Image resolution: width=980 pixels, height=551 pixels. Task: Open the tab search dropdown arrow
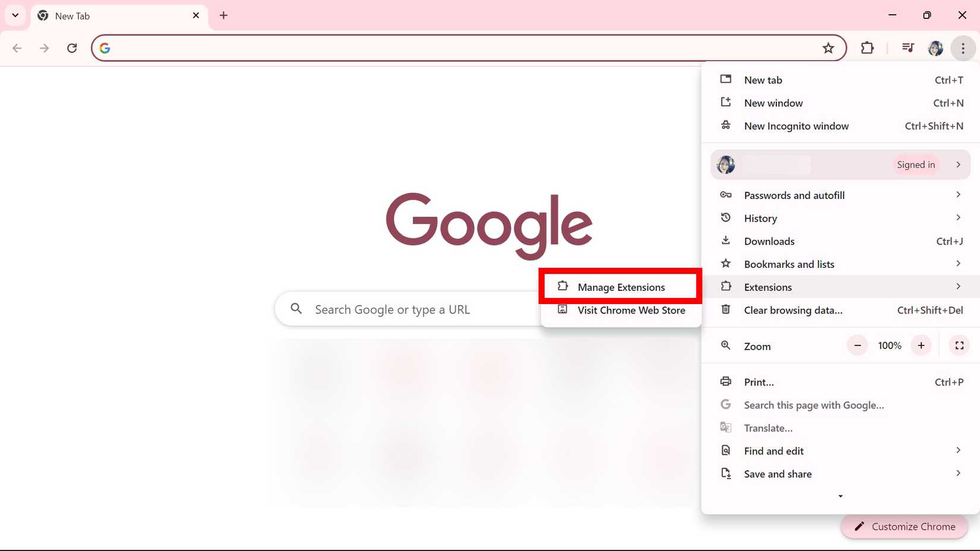[x=15, y=15]
